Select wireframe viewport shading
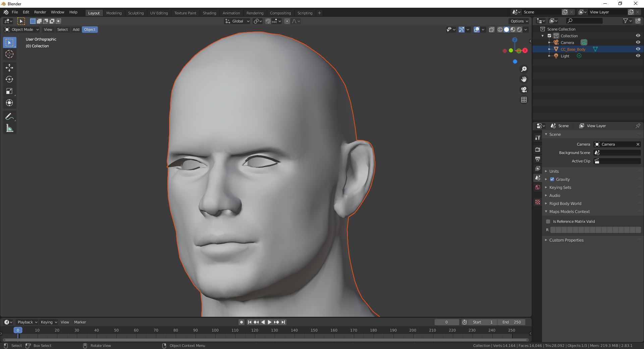 coord(500,30)
